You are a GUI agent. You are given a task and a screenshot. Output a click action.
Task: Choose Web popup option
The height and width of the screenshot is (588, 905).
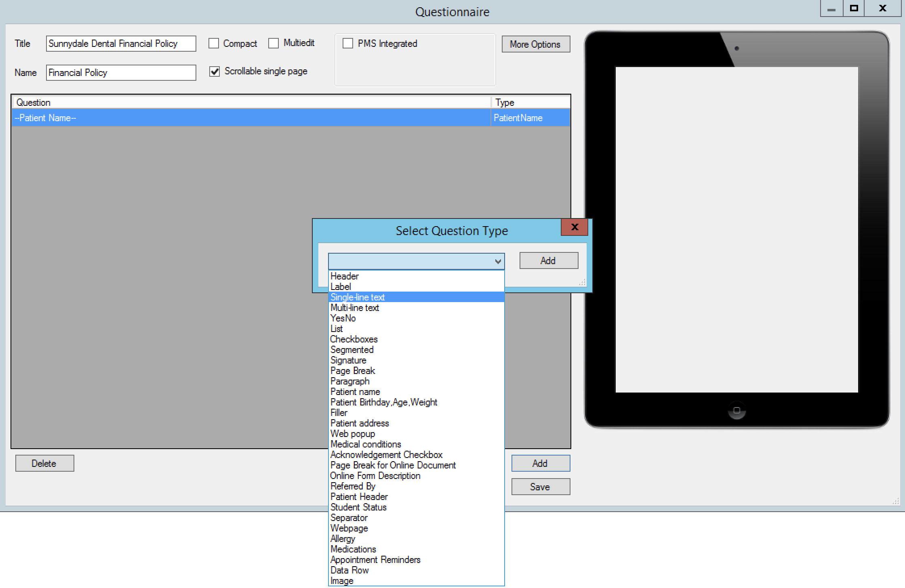coord(417,434)
